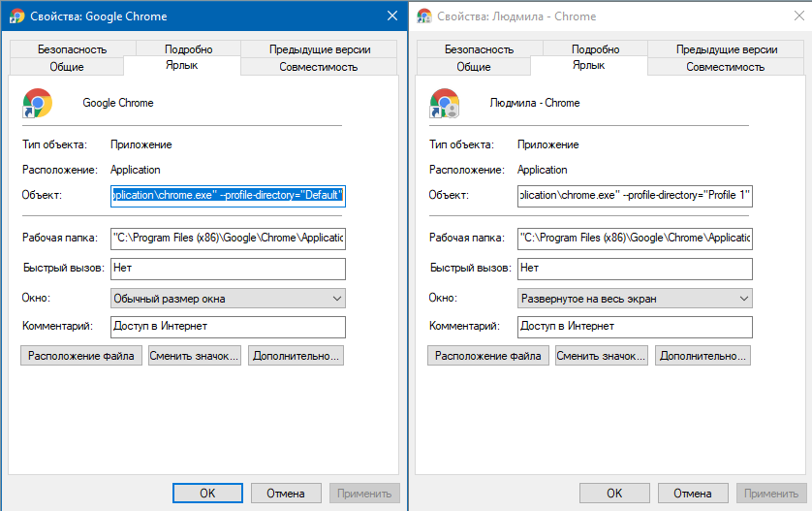812x511 pixels.
Task: Click Chrome shortcut icon in Google Chrome properties
Action: click(x=37, y=103)
